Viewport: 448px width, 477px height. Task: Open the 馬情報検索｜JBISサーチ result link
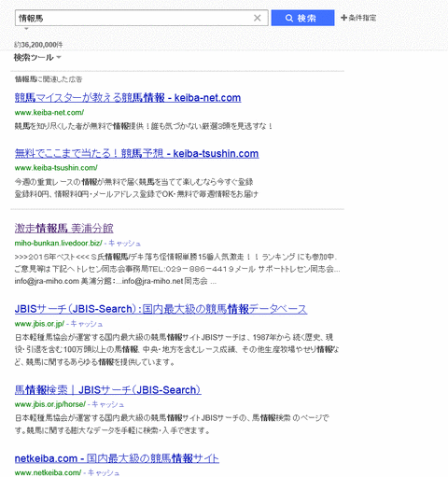coord(107,390)
